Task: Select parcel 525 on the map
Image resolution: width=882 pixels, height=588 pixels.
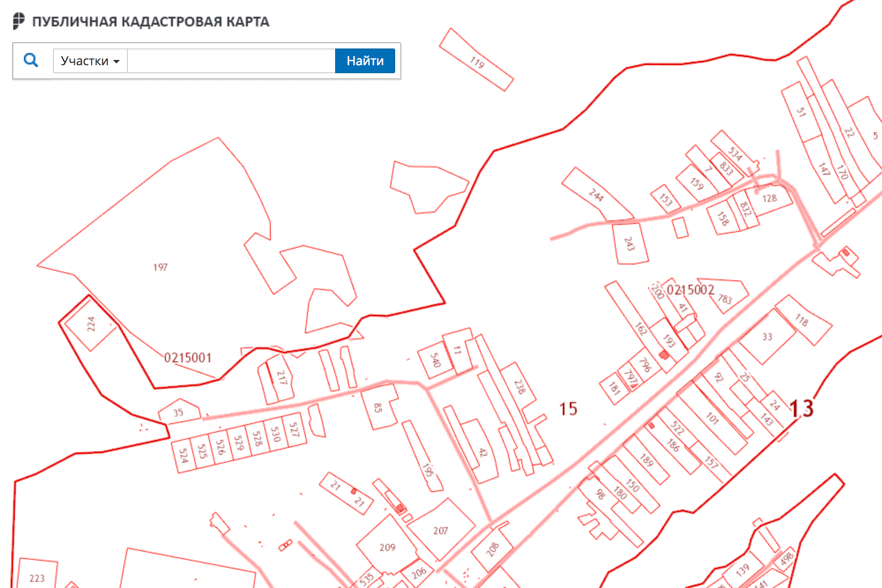Action: [202, 451]
